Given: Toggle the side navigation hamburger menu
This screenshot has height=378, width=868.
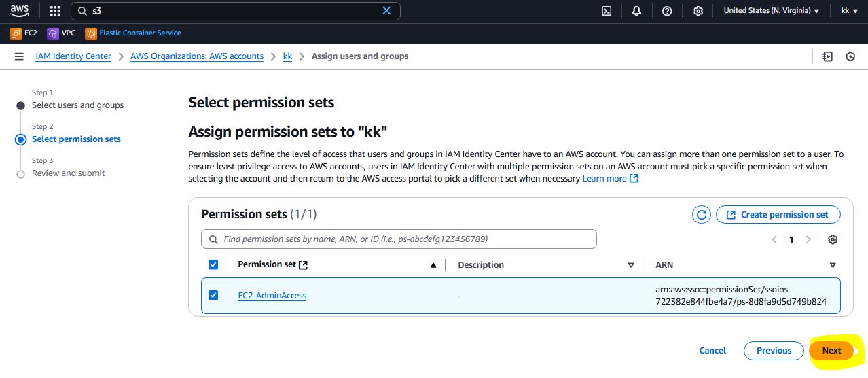Looking at the screenshot, I should (x=19, y=56).
